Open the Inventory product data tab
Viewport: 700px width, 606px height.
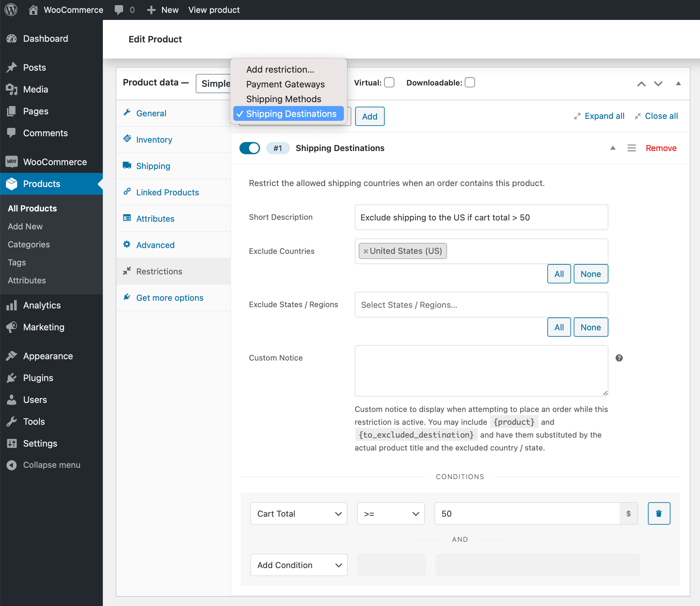[x=174, y=140]
